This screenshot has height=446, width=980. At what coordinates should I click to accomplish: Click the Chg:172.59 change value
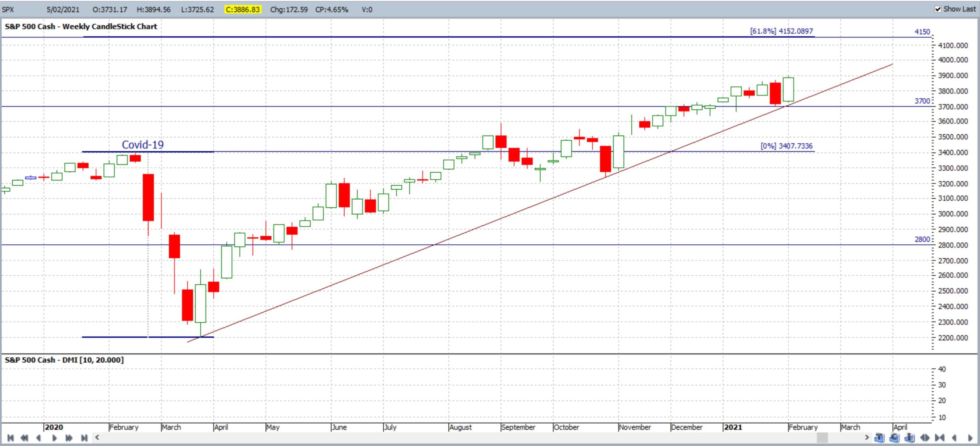[x=289, y=9]
